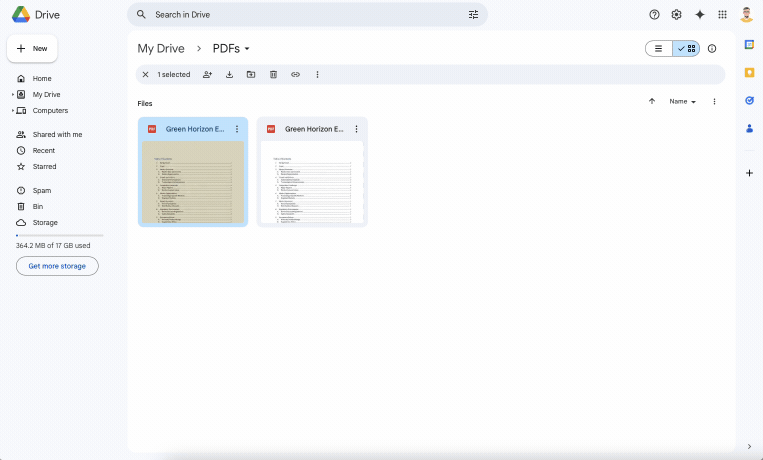Open Google Calendar side panel
763x460 pixels.
[749, 45]
